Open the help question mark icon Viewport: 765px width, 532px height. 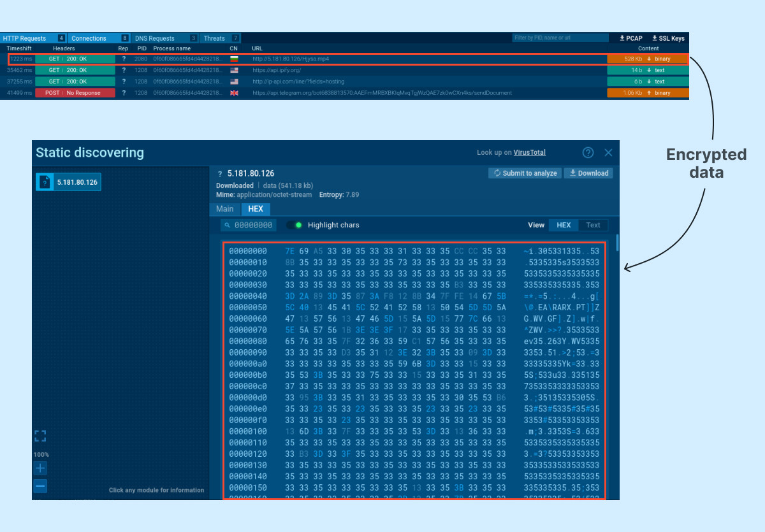coord(588,153)
